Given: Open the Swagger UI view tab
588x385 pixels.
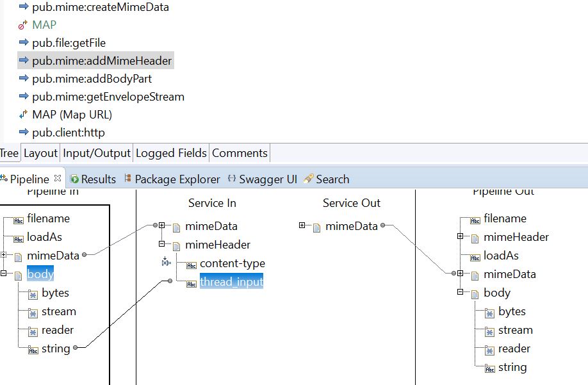Looking at the screenshot, I should tap(263, 179).
